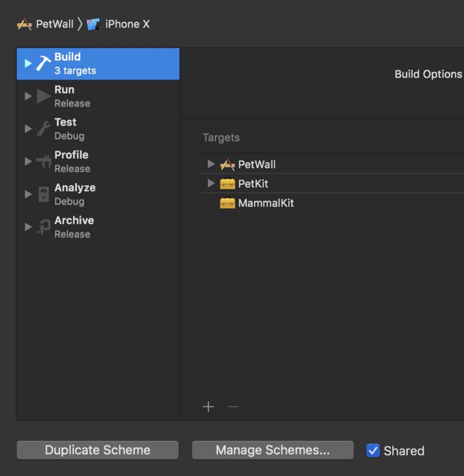Select the Build 3 targets action
This screenshot has height=476, width=464.
click(98, 64)
